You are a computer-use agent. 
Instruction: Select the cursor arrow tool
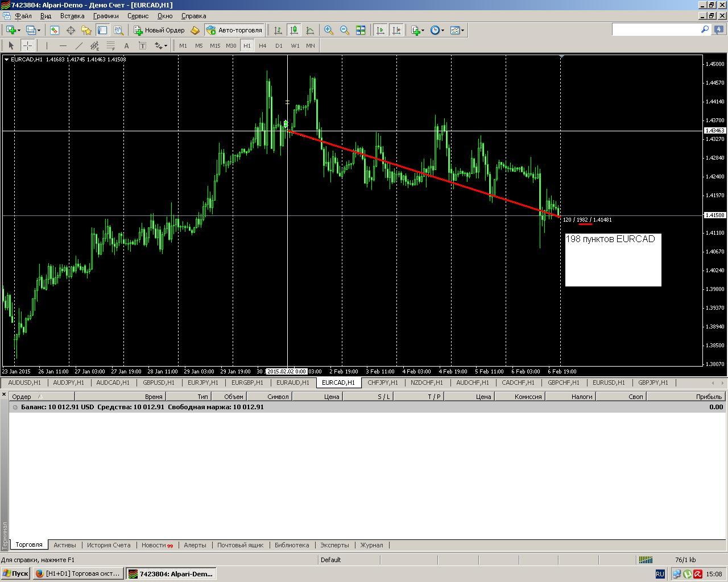pos(11,45)
